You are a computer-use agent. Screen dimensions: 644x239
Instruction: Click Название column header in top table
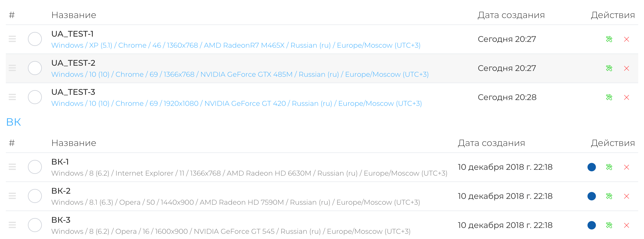pyautogui.click(x=74, y=15)
